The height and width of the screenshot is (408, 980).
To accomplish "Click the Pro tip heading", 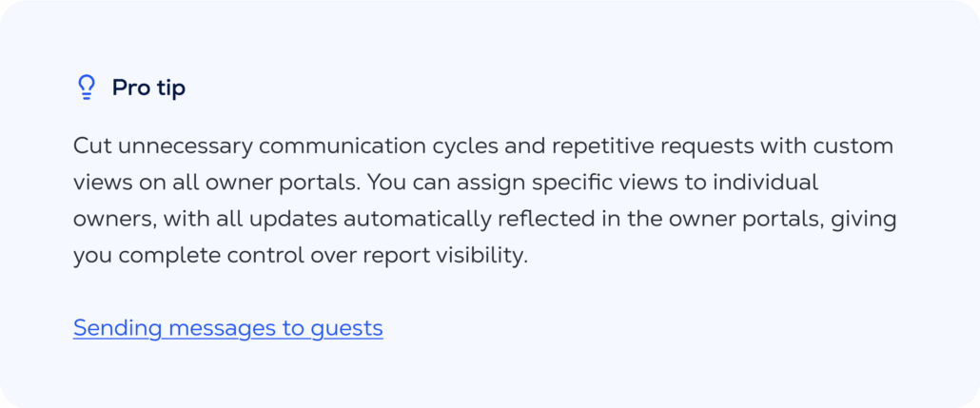I will 148,88.
